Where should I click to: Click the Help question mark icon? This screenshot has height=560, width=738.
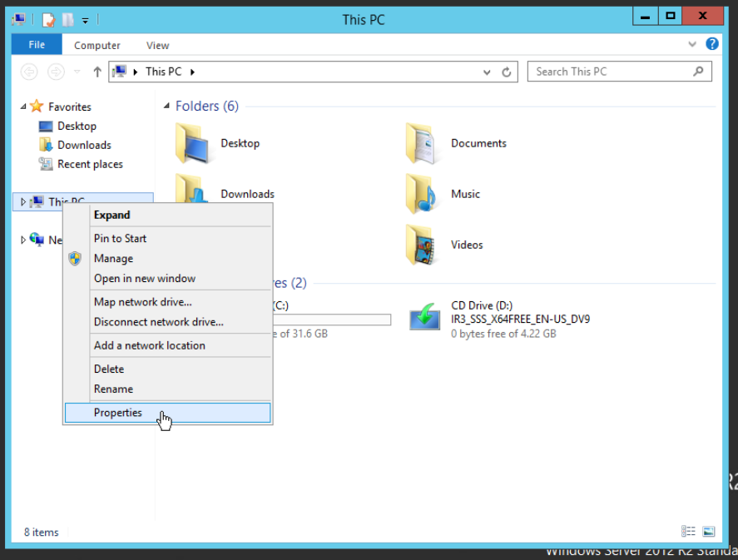click(711, 45)
